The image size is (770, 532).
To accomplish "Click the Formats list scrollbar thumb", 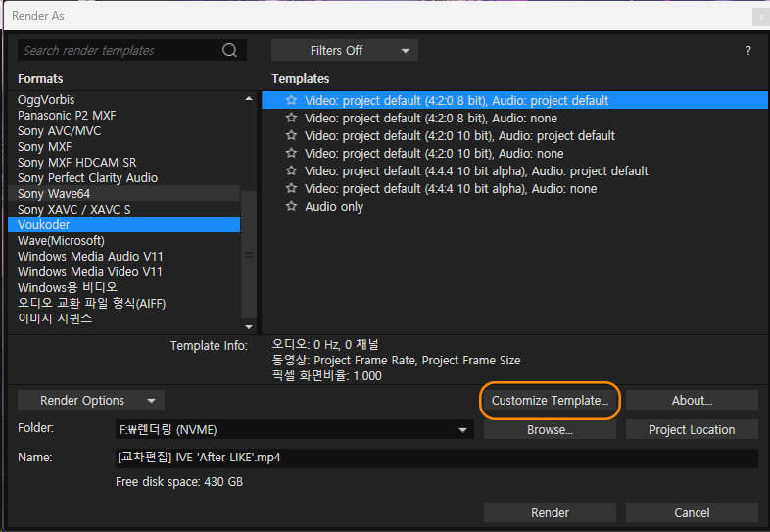I will [x=249, y=255].
